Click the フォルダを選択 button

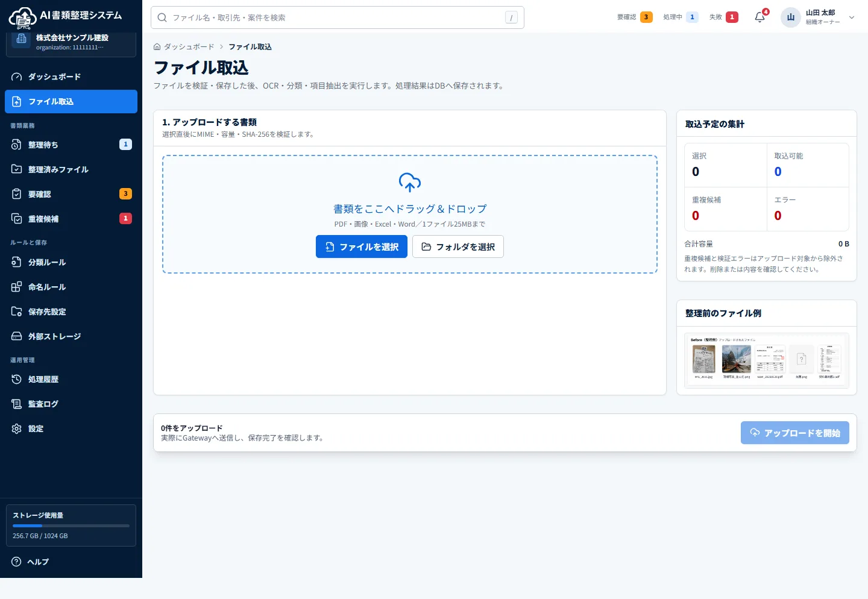(458, 246)
